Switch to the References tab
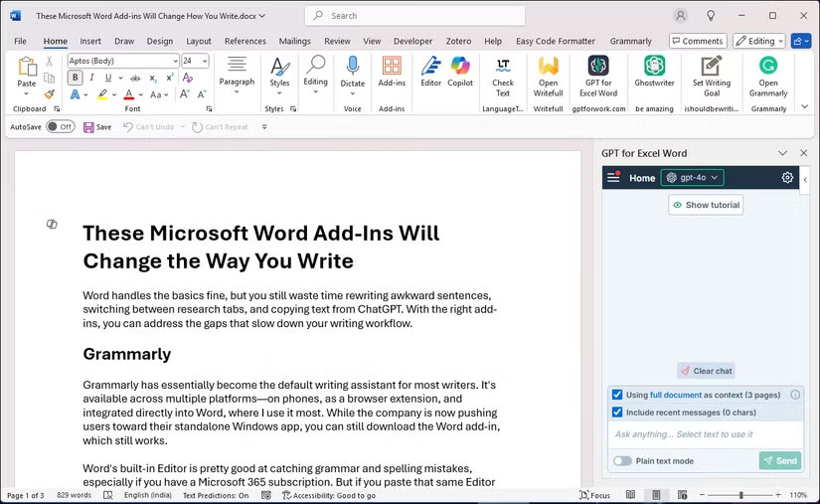Screen dimensions: 820x504 click(x=245, y=41)
